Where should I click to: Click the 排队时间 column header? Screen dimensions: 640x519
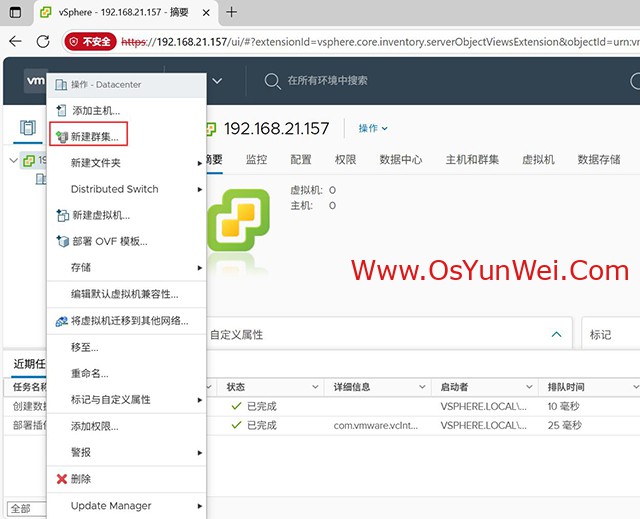[566, 387]
